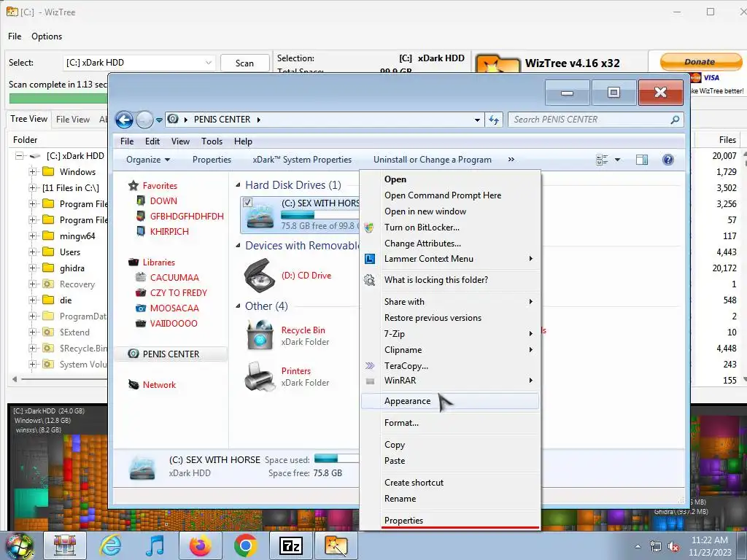
Task: Open address bar history dropdown arrow
Action: (x=477, y=120)
